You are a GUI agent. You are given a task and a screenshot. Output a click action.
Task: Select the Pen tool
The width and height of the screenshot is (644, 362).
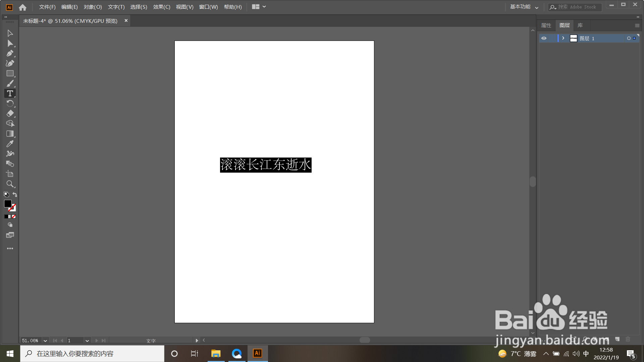[10, 53]
